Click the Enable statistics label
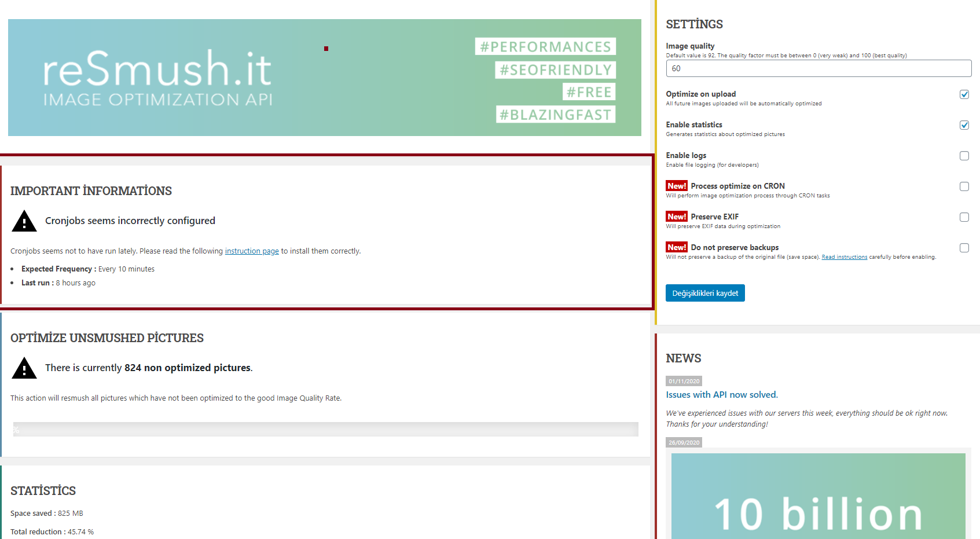980x539 pixels. [694, 125]
